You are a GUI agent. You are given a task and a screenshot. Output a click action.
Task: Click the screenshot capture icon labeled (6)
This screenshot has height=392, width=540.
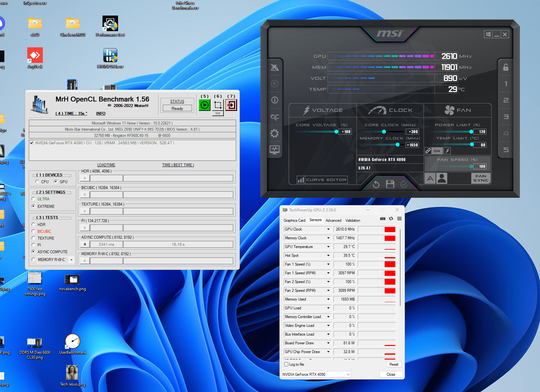click(x=218, y=105)
